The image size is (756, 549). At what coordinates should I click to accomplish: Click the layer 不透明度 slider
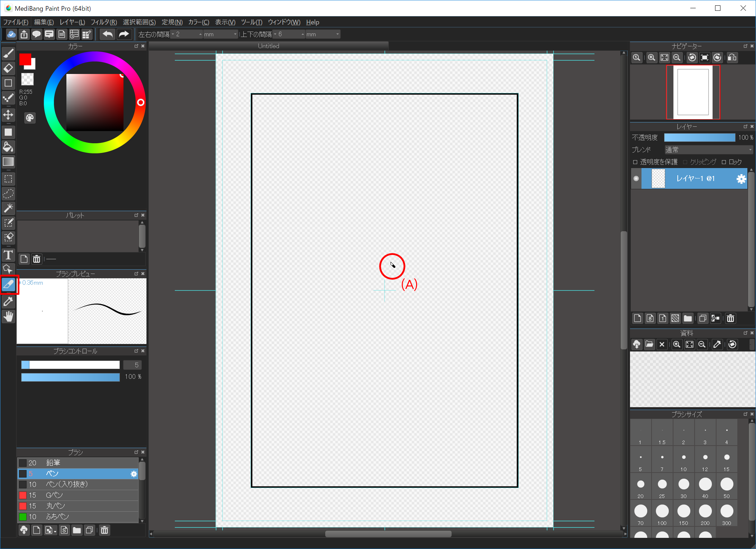[x=700, y=138]
